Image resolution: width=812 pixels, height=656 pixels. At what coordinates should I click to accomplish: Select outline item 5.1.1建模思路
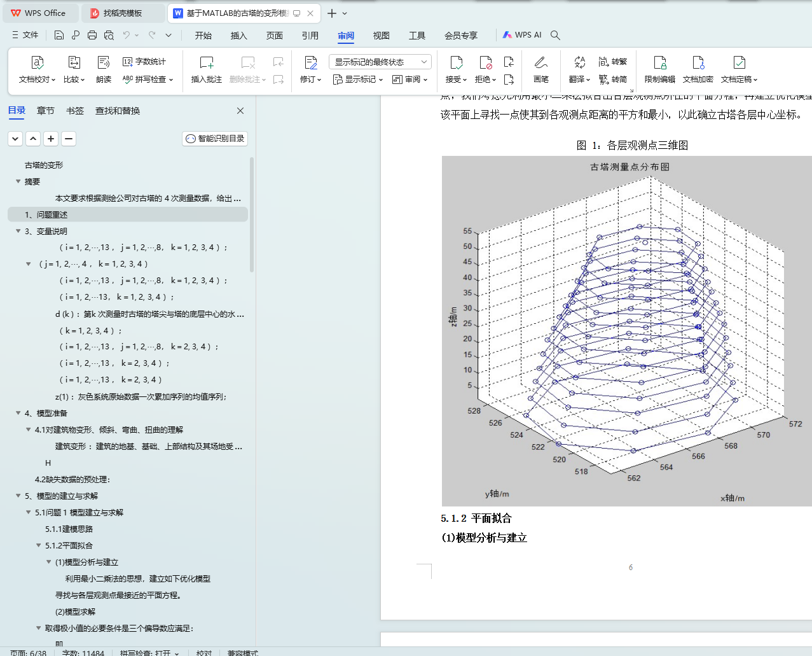pyautogui.click(x=69, y=529)
